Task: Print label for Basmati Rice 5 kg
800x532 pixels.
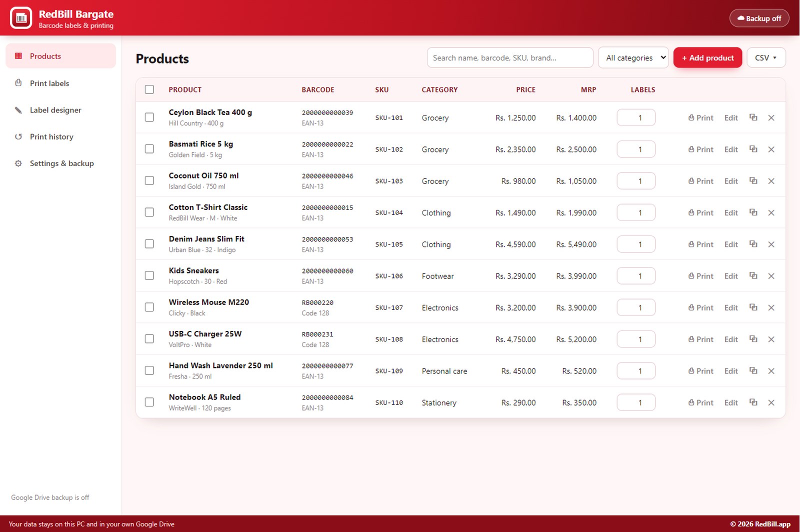Action: [x=701, y=149]
